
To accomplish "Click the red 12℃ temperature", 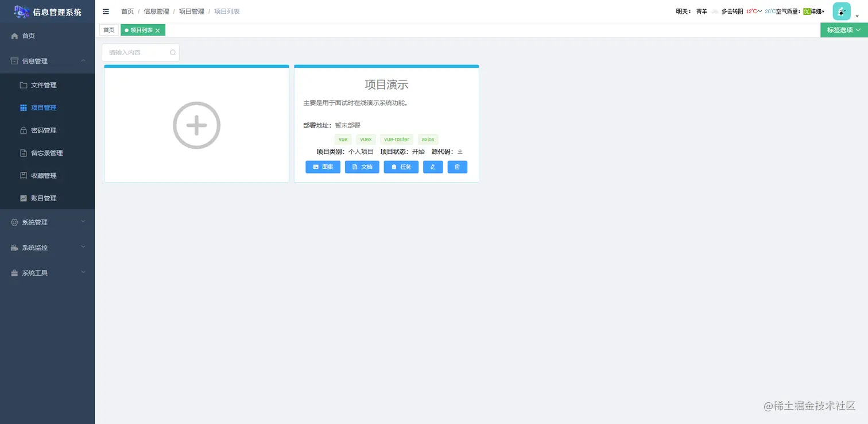I will tap(751, 11).
